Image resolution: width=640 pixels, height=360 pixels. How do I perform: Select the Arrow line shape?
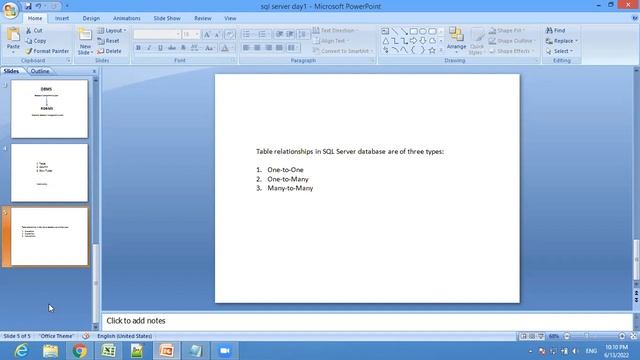tap(404, 31)
